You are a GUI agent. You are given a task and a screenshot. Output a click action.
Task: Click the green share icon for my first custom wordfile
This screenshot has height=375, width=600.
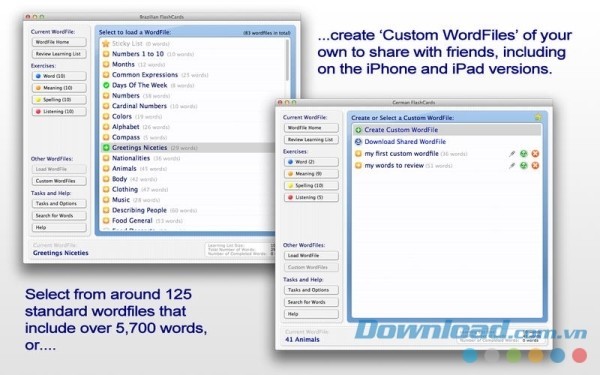[x=523, y=154]
